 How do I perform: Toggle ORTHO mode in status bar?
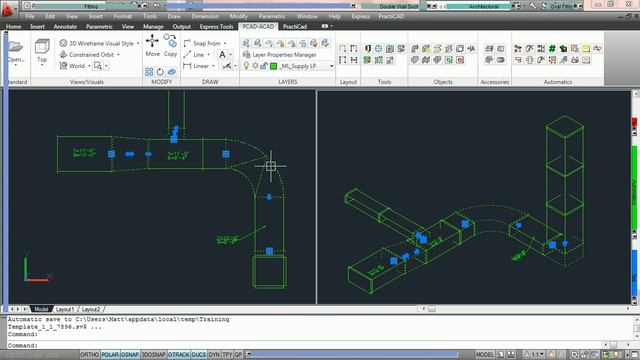pos(89,355)
